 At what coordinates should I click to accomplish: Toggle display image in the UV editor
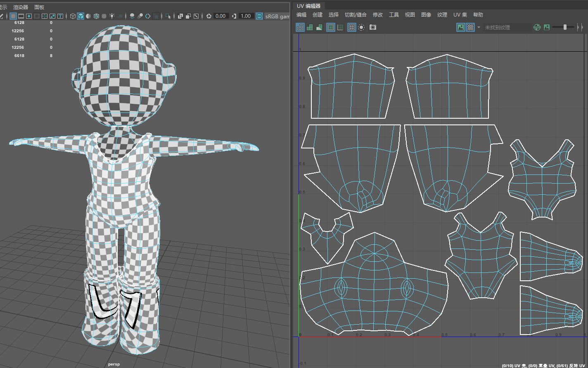click(461, 27)
